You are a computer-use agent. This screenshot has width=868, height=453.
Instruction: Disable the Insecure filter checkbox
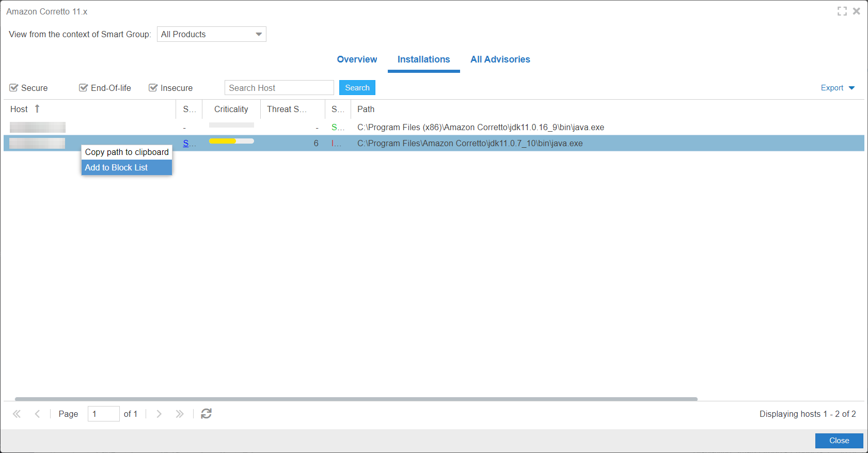pyautogui.click(x=153, y=88)
